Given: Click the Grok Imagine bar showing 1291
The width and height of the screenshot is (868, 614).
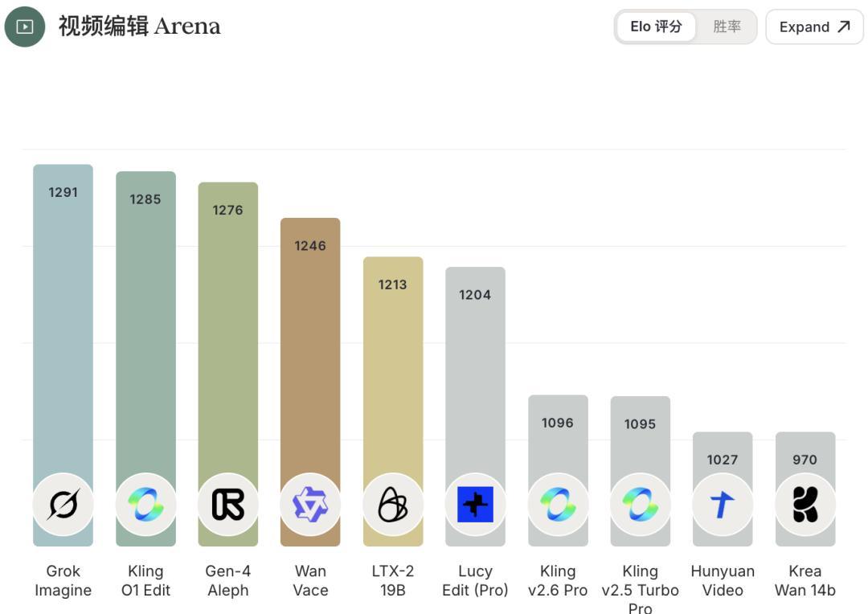Looking at the screenshot, I should click(63, 321).
